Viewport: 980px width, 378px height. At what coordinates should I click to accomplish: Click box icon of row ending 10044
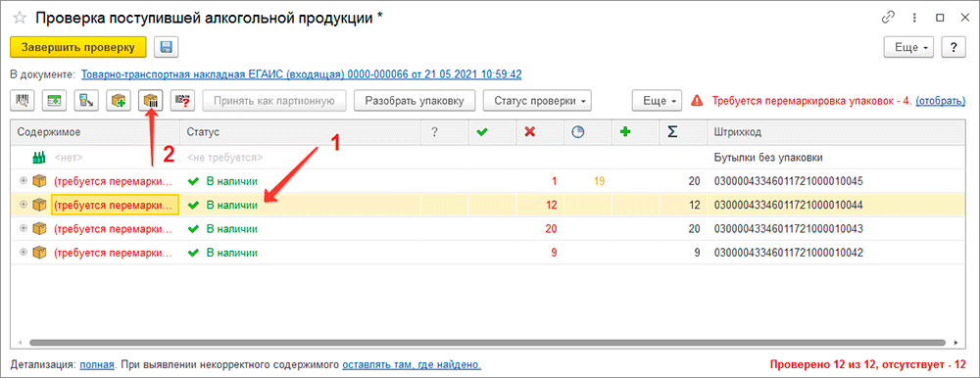40,205
